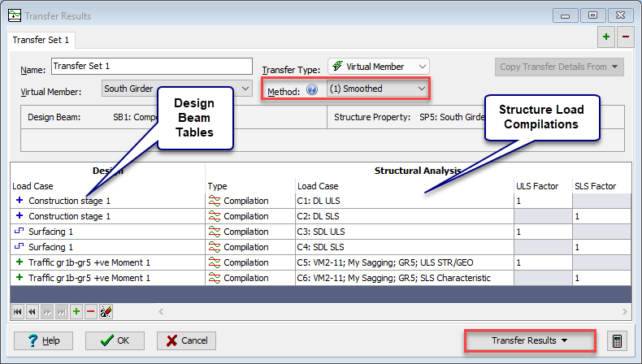
Task: Click blue plus icon beside C1 Construction stage 1
Action: (20, 200)
